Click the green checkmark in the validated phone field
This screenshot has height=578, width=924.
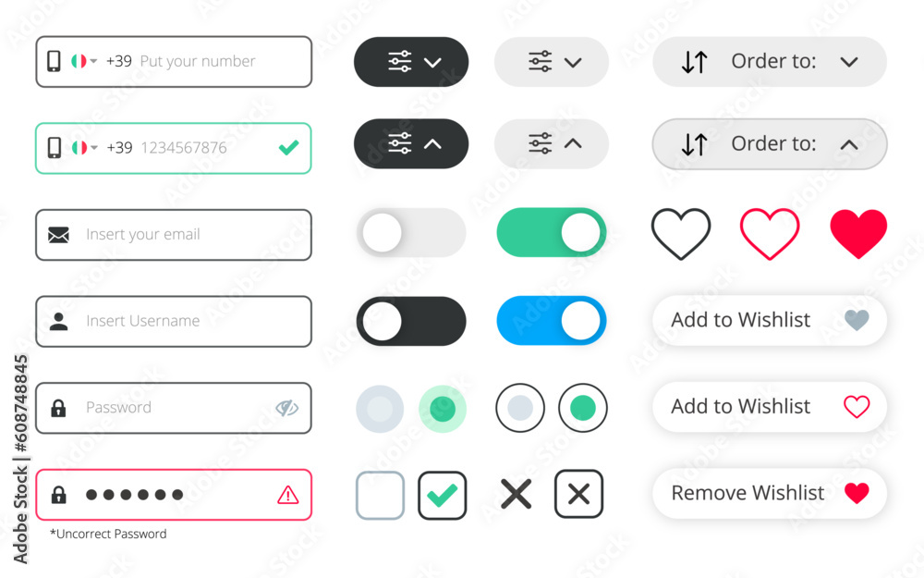288,147
